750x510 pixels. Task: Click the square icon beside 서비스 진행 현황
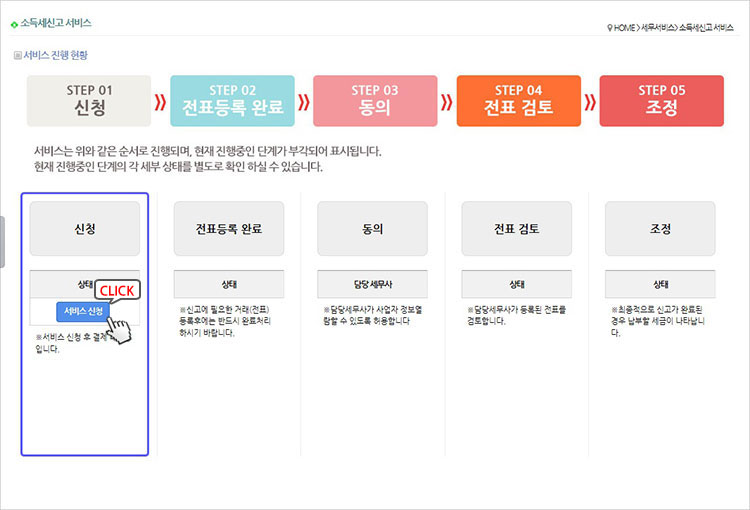coord(17,56)
